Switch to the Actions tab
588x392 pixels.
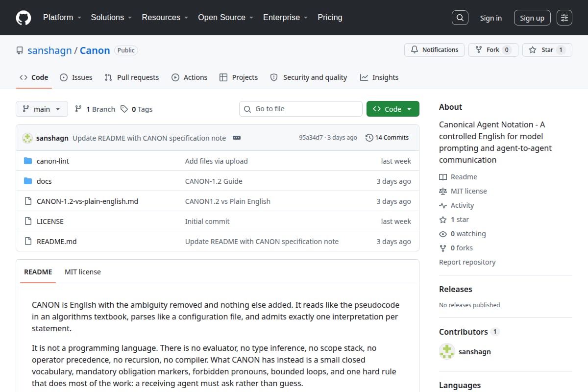point(189,77)
